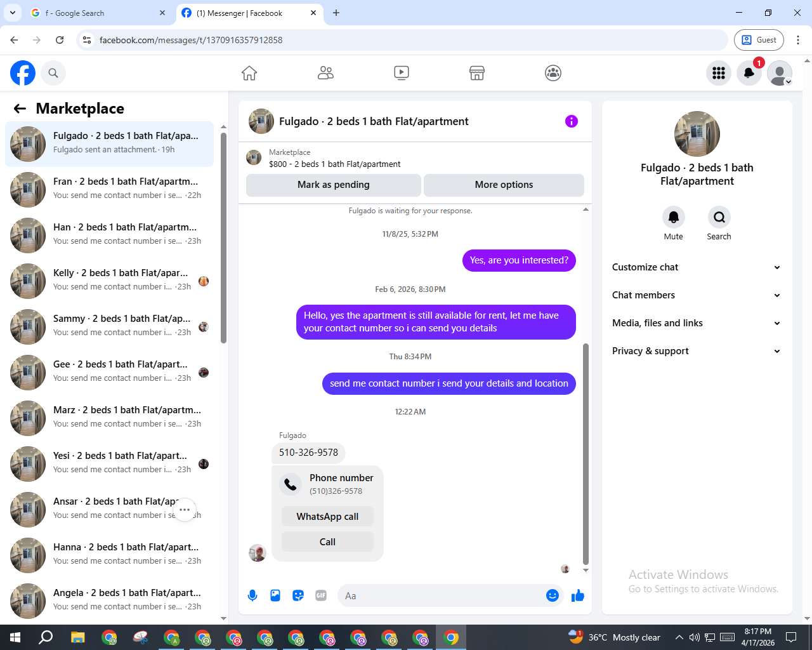Open the emoji picker smiley icon
812x650 pixels.
click(553, 595)
